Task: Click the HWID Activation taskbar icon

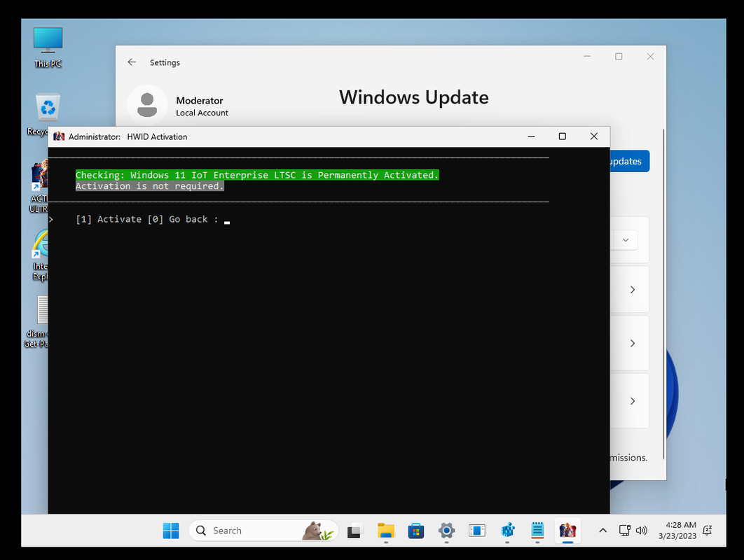Action: tap(567, 531)
